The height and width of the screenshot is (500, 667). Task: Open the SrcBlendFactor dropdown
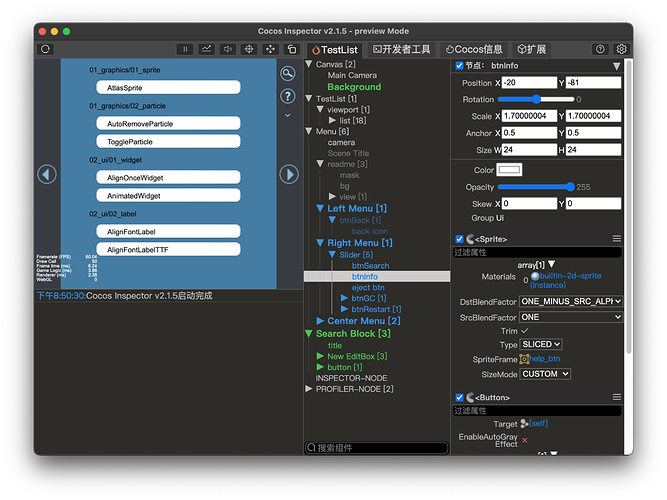coord(571,317)
